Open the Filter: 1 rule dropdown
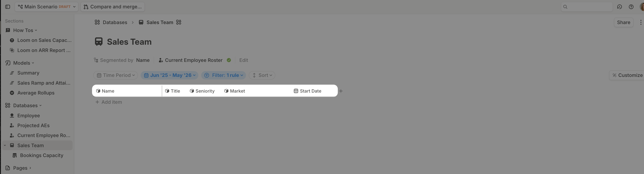 pos(224,75)
